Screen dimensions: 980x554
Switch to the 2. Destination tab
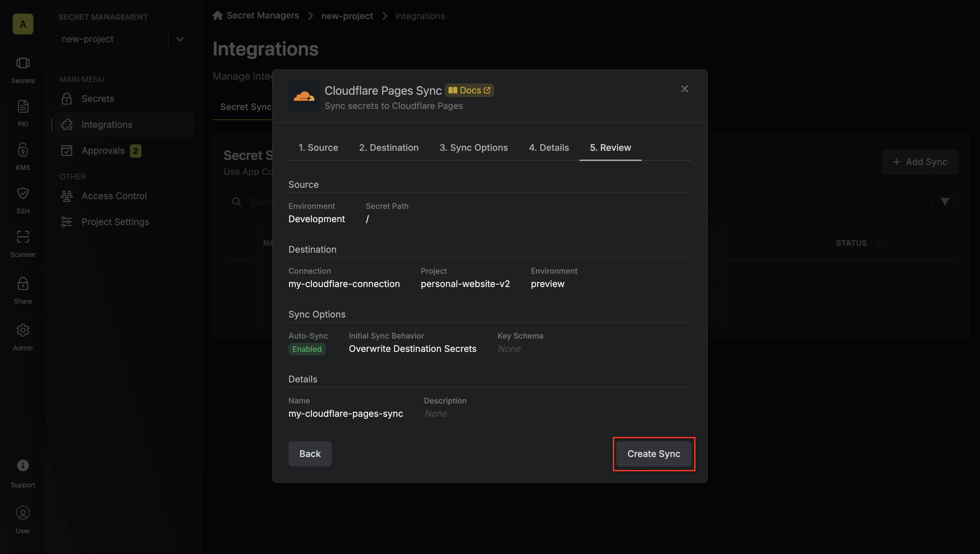tap(389, 147)
